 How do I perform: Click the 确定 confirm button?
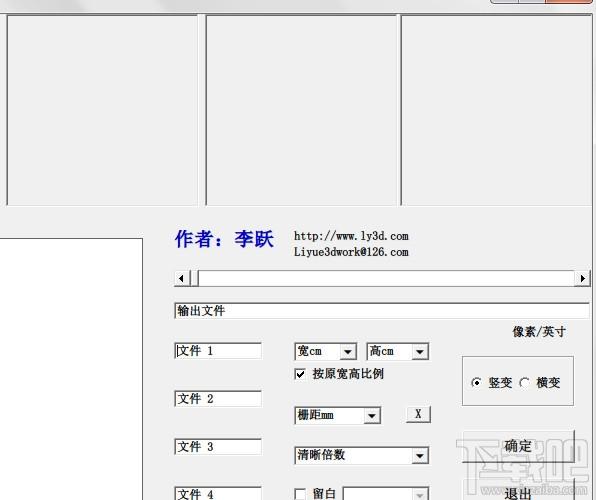518,446
